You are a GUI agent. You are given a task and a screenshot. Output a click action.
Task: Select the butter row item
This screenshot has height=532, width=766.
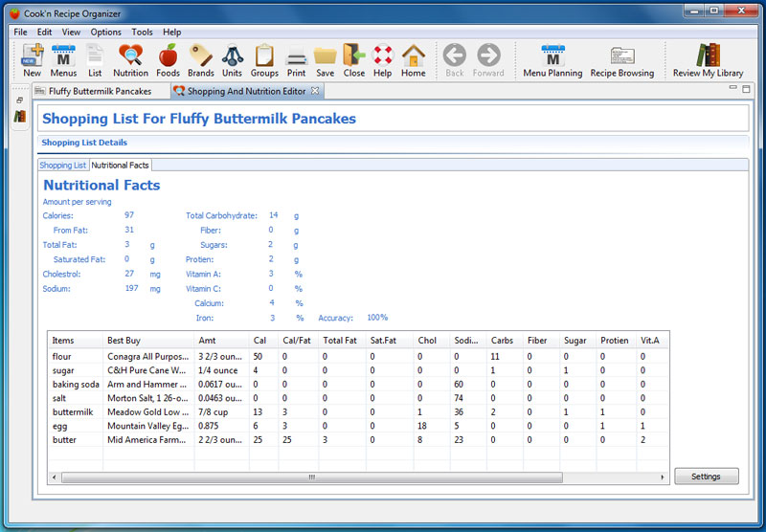64,440
